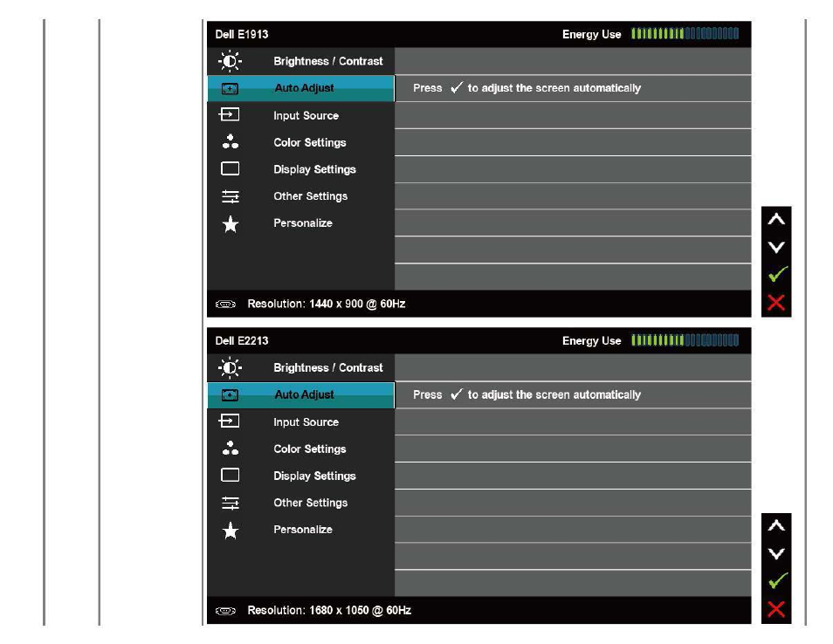Click green checkmark button beside Dell E2213 OSD
Viewport: 833px width, 644px height.
pyautogui.click(x=777, y=581)
